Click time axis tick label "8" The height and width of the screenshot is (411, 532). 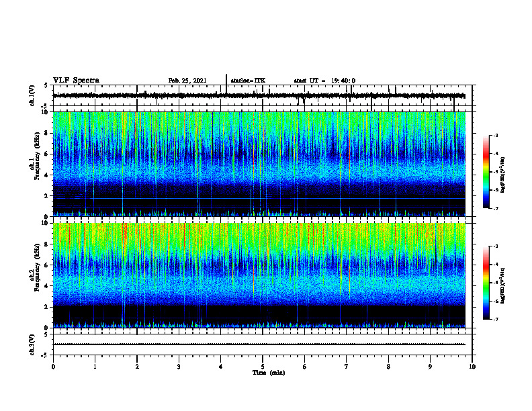click(x=388, y=367)
